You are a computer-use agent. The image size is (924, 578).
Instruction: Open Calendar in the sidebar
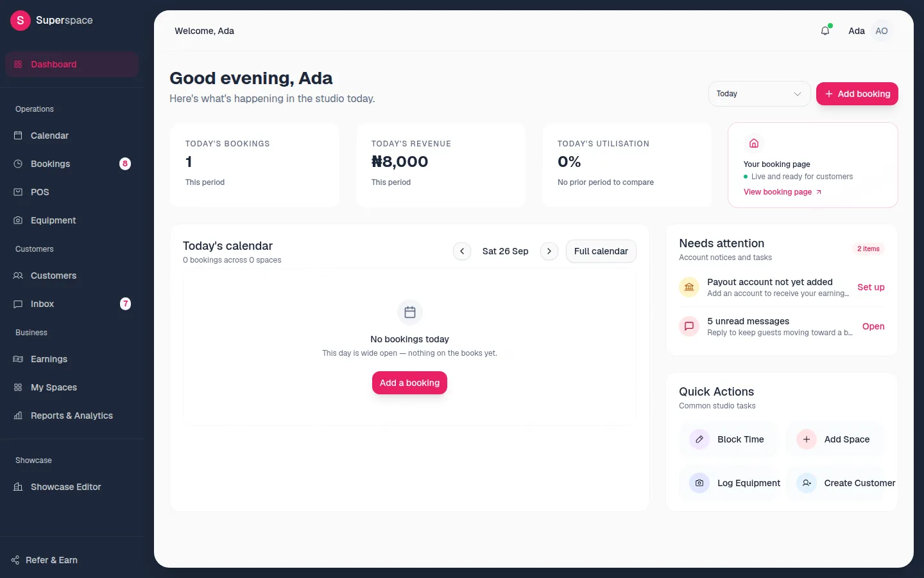point(72,136)
